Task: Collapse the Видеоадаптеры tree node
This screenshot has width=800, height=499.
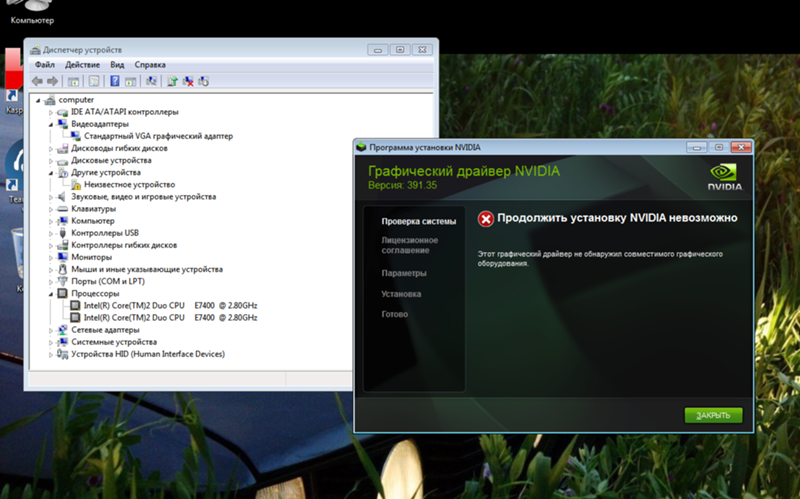Action: point(52,124)
